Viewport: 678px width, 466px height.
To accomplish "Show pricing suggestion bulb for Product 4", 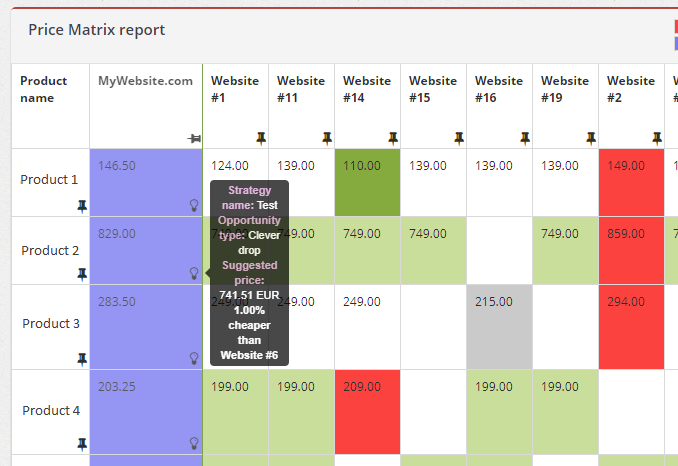I will pyautogui.click(x=194, y=443).
